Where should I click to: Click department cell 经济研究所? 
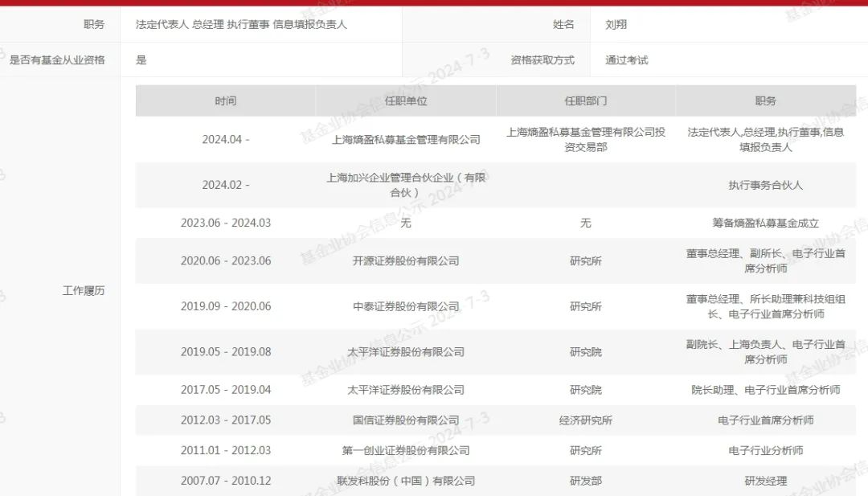point(586,420)
